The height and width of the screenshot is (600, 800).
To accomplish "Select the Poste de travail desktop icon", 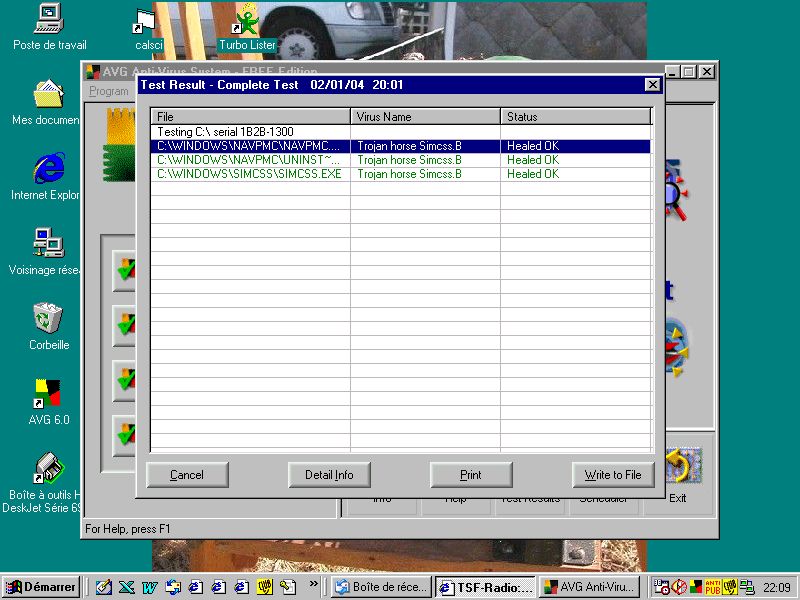I will [49, 27].
